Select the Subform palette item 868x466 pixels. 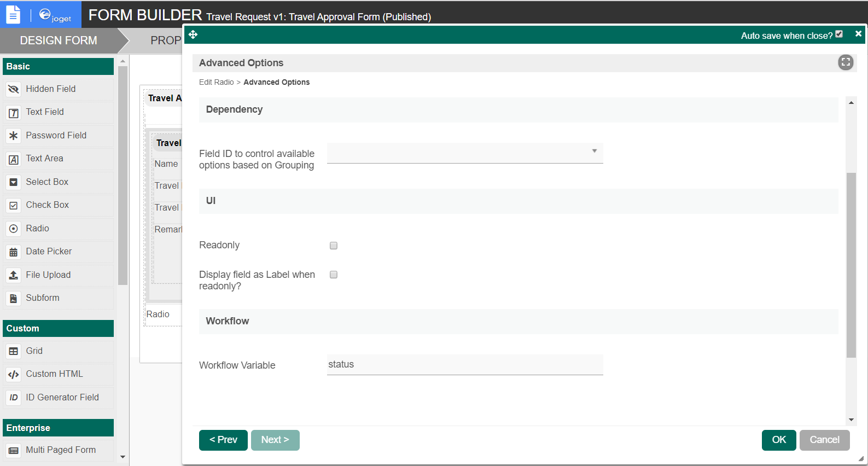coord(59,298)
